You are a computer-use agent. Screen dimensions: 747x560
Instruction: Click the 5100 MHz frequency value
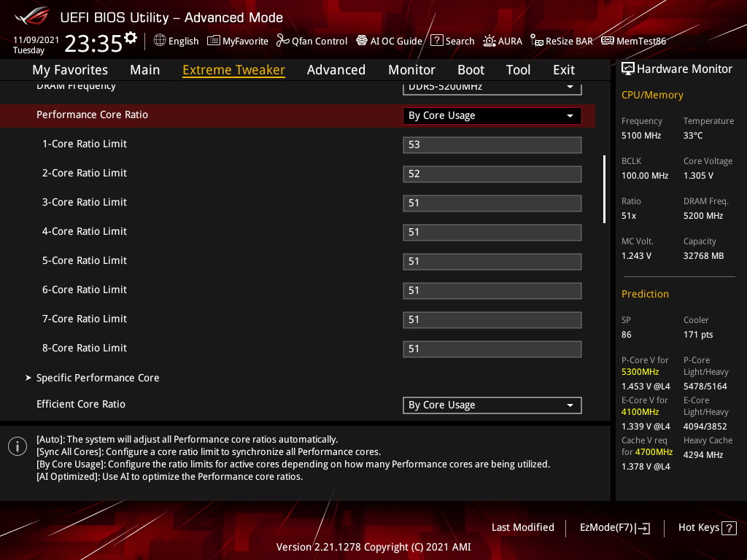(641, 135)
